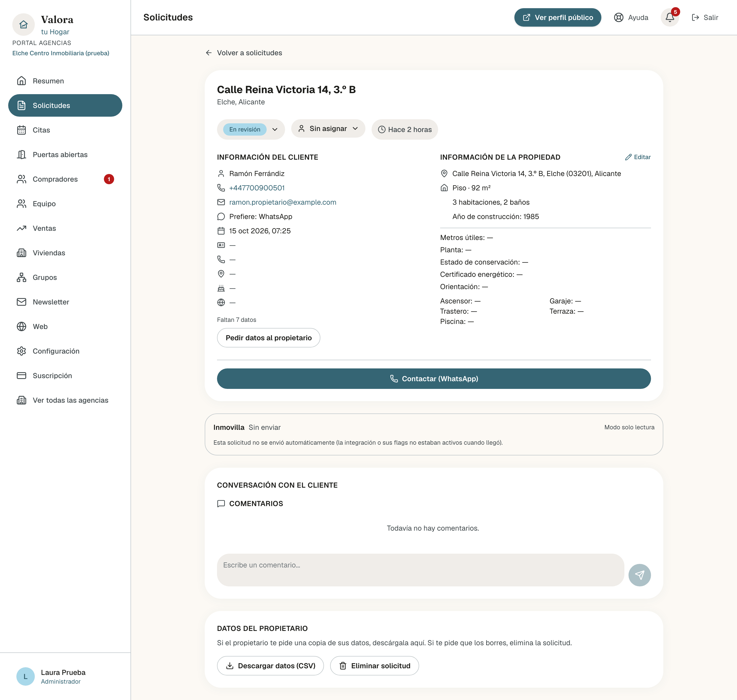This screenshot has width=737, height=700.
Task: Click the Laura Prueba avatar circle
Action: coord(25,676)
